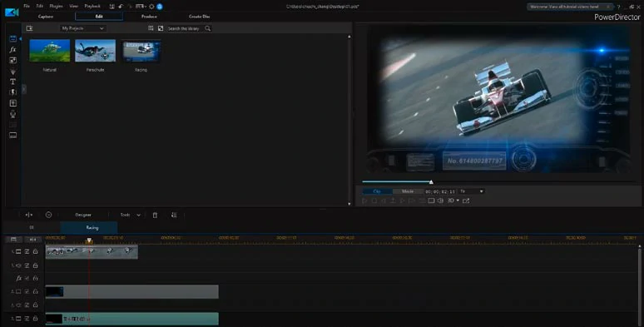Open the Transition Room icon
644x327 pixels.
coord(12,92)
